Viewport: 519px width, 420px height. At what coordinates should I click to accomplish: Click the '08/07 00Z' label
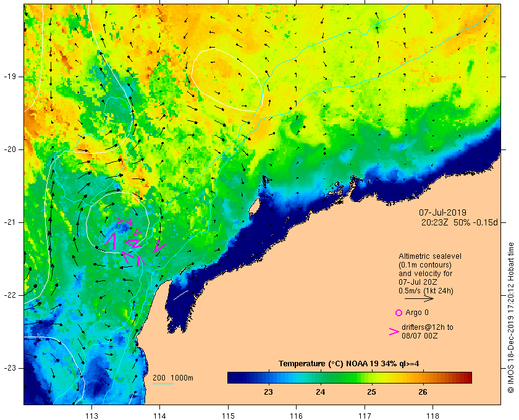pyautogui.click(x=420, y=336)
